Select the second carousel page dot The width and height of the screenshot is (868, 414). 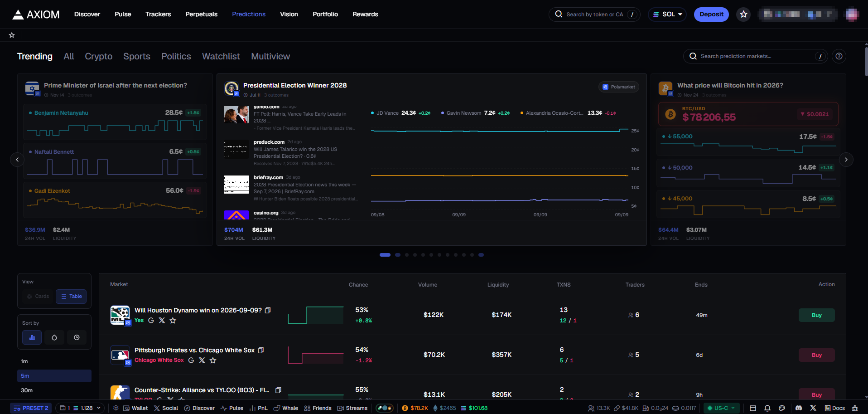pos(398,255)
